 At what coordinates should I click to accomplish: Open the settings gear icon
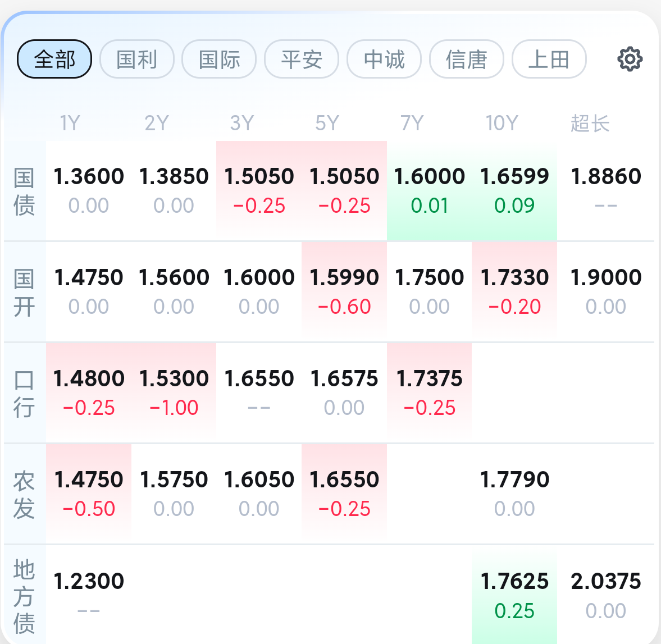[630, 60]
